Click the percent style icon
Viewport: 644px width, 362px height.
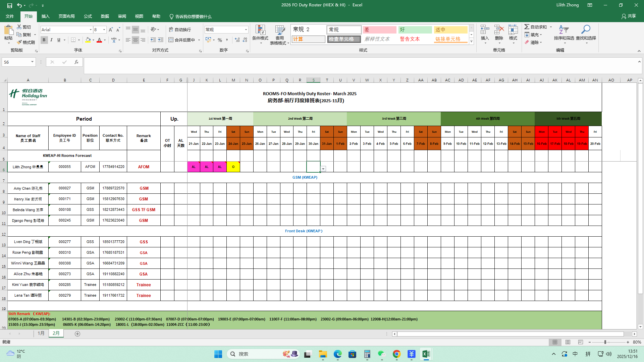220,40
